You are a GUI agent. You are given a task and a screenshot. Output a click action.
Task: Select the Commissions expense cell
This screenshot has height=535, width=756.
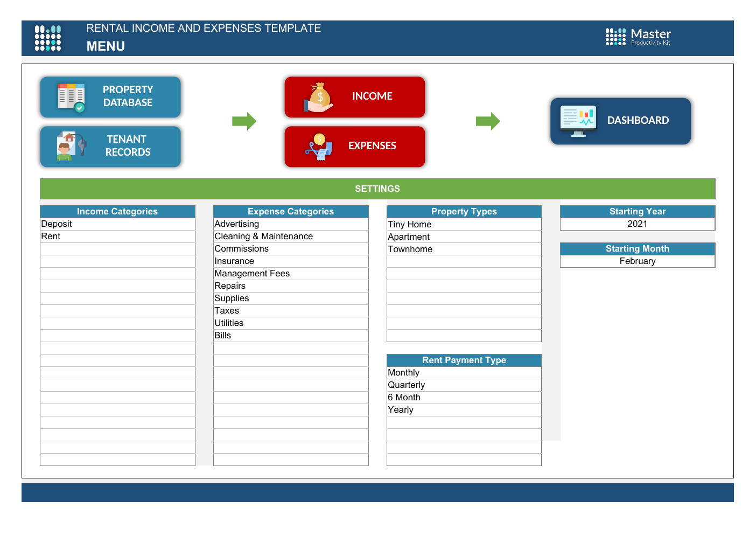point(291,249)
